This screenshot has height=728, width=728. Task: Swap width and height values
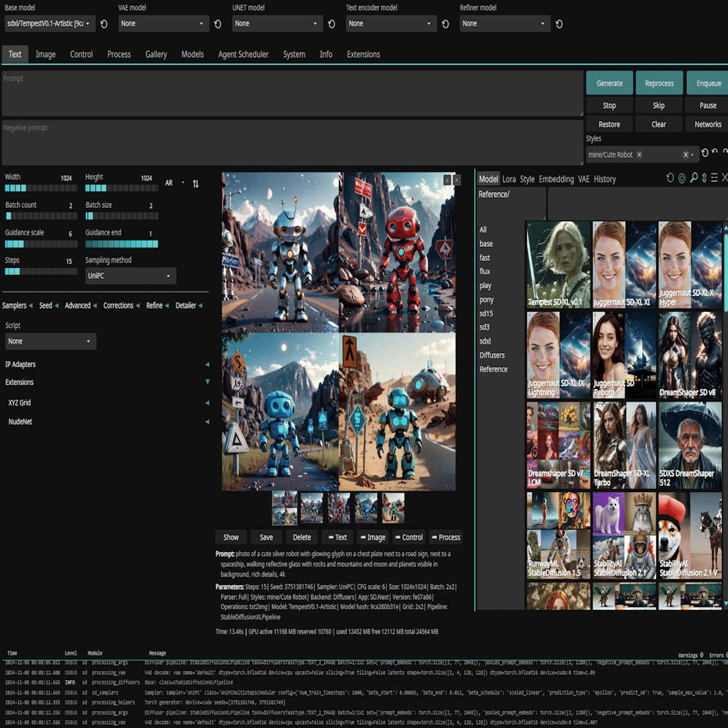[195, 184]
